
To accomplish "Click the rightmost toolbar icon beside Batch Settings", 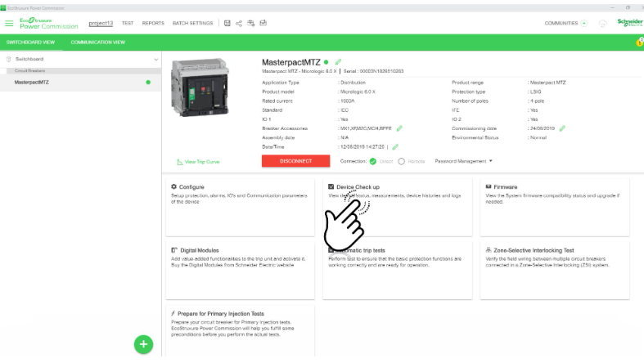I will (263, 23).
